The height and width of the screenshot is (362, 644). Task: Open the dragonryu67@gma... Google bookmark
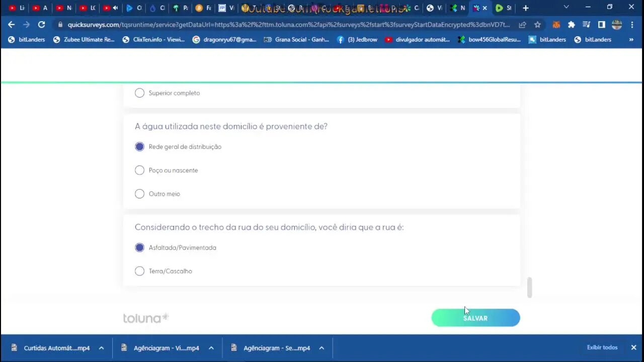point(224,39)
